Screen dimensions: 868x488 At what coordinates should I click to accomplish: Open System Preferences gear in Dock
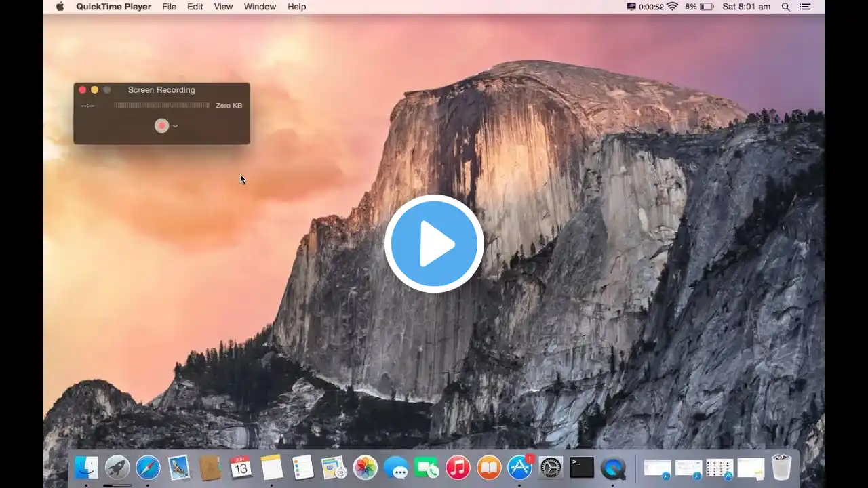(551, 468)
